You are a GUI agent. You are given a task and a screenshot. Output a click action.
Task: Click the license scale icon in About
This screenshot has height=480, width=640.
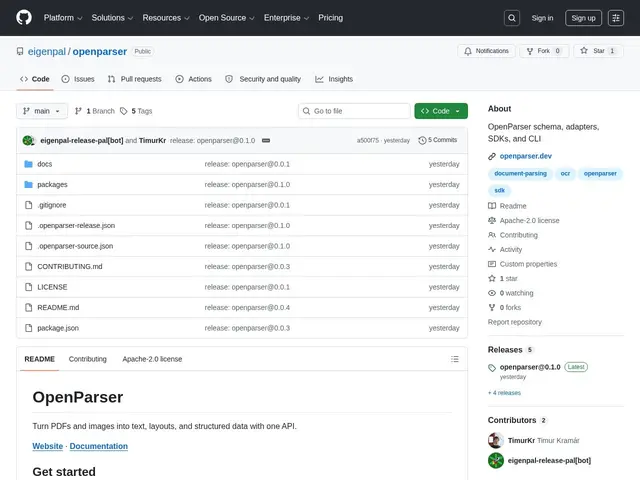click(492, 220)
